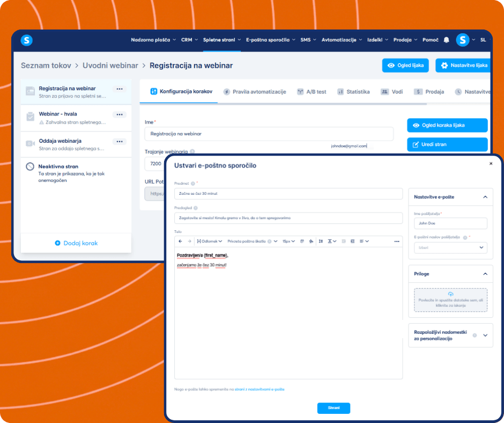Select Neaktivna stran item in sidebar

click(x=76, y=173)
